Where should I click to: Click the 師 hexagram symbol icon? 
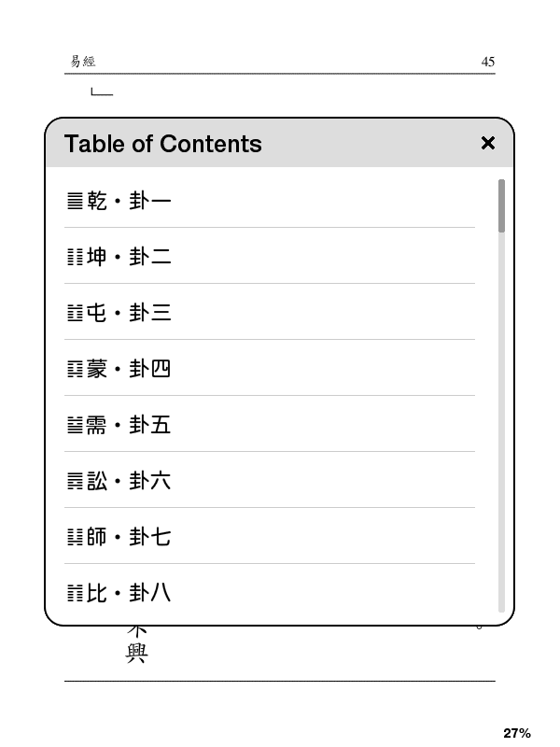pyautogui.click(x=75, y=537)
